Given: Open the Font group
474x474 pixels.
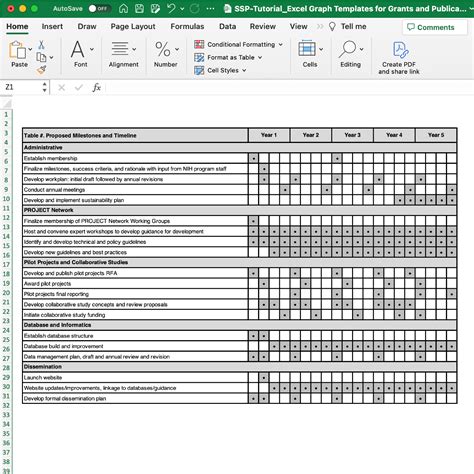Looking at the screenshot, I should [81, 54].
